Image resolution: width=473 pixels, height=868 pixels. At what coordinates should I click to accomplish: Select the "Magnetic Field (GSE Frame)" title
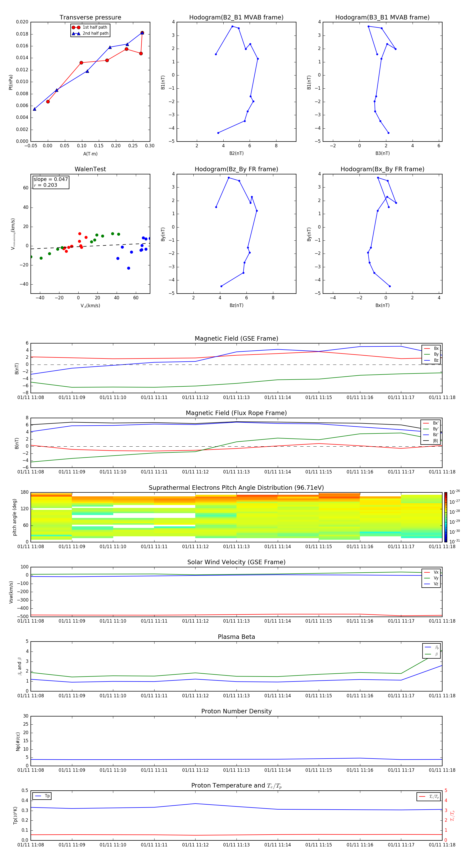click(236, 338)
